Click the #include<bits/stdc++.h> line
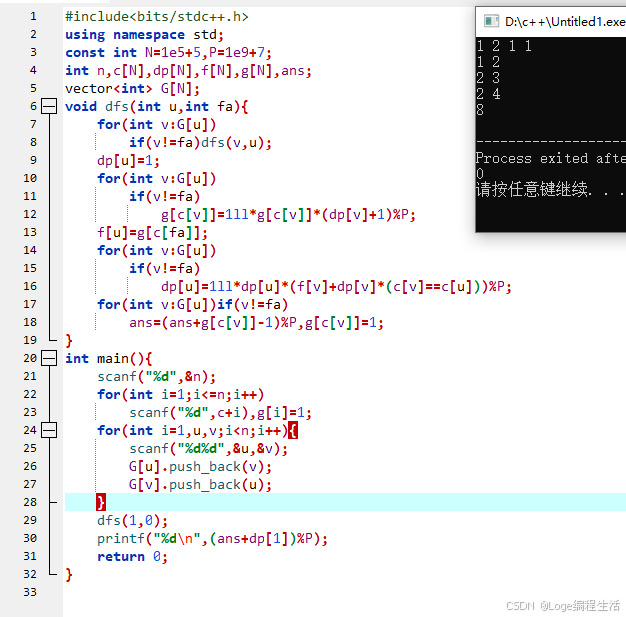The image size is (626, 617). (157, 17)
